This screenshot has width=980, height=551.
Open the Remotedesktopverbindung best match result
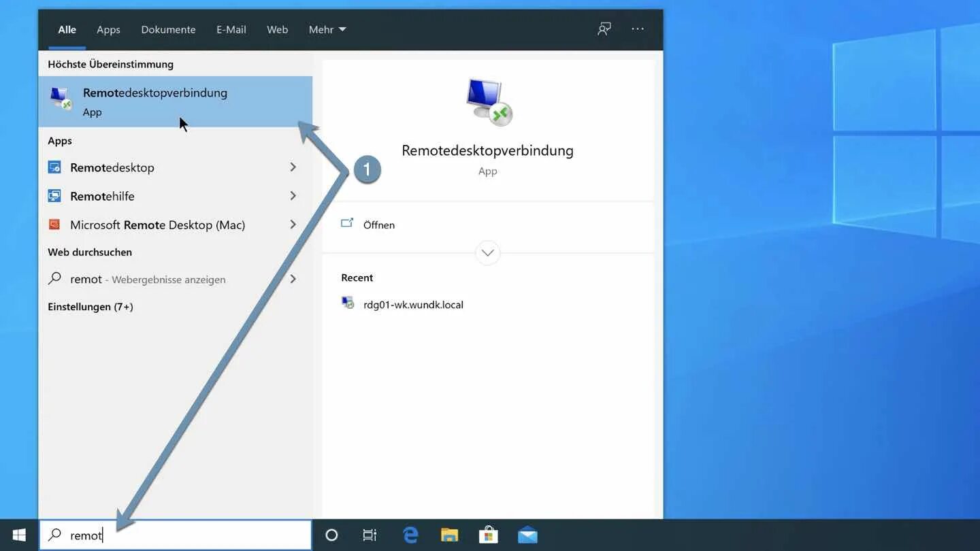(176, 101)
